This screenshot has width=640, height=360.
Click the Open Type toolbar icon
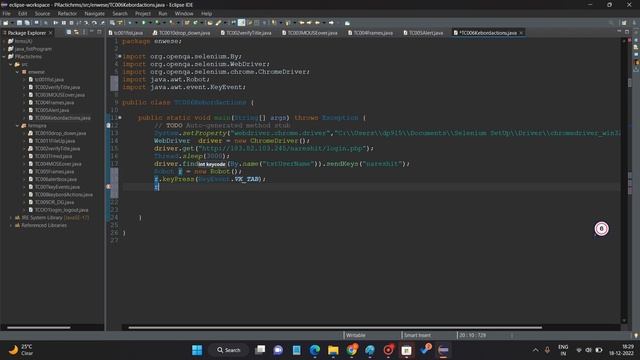tap(210, 23)
